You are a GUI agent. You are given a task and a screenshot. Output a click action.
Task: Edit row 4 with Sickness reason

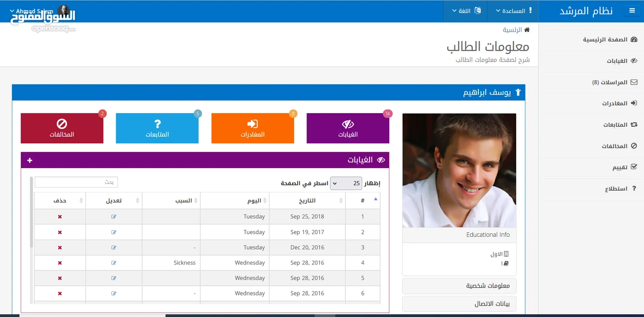(114, 263)
